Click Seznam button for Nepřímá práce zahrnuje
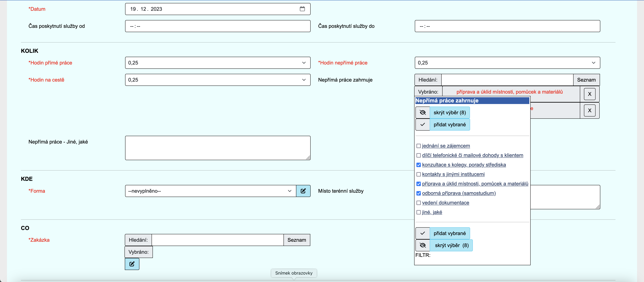Image resolution: width=644 pixels, height=282 pixels. tap(586, 80)
